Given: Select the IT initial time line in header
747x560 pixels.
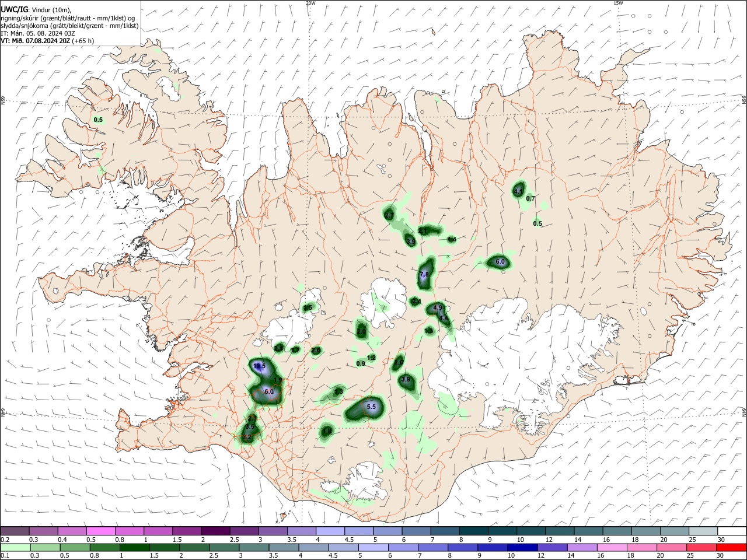Looking at the screenshot, I should click(x=37, y=33).
